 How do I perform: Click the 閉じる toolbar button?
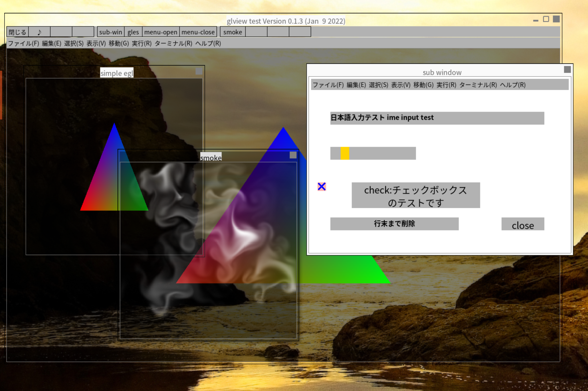pos(17,32)
